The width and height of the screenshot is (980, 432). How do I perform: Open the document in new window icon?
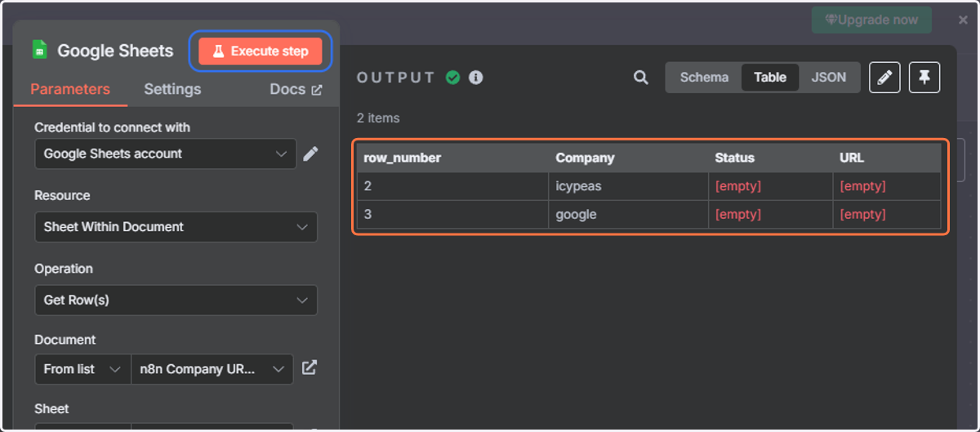tap(309, 368)
